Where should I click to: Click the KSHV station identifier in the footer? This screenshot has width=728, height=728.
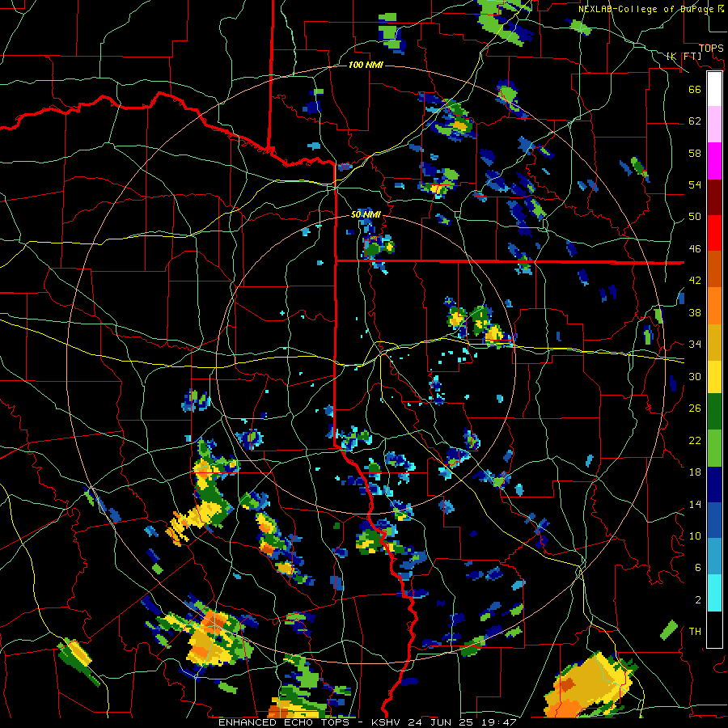[387, 722]
